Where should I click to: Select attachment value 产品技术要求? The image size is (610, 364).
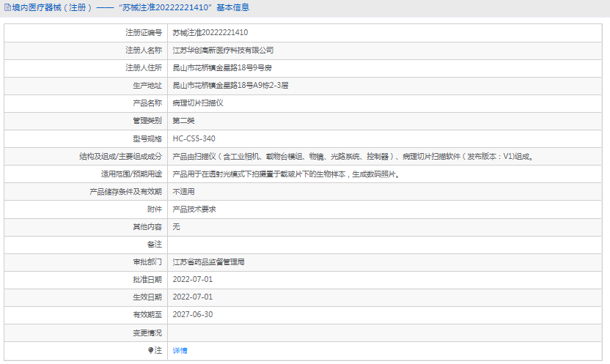point(194,209)
